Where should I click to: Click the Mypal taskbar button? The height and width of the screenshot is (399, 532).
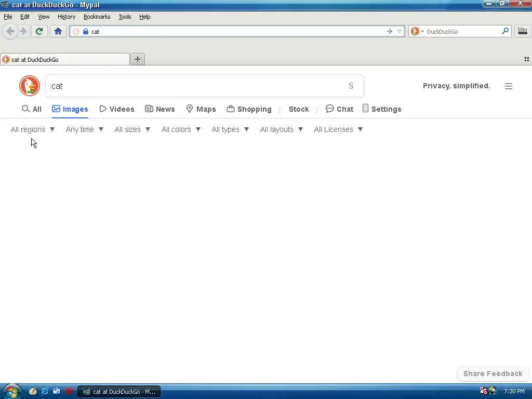pyautogui.click(x=119, y=392)
